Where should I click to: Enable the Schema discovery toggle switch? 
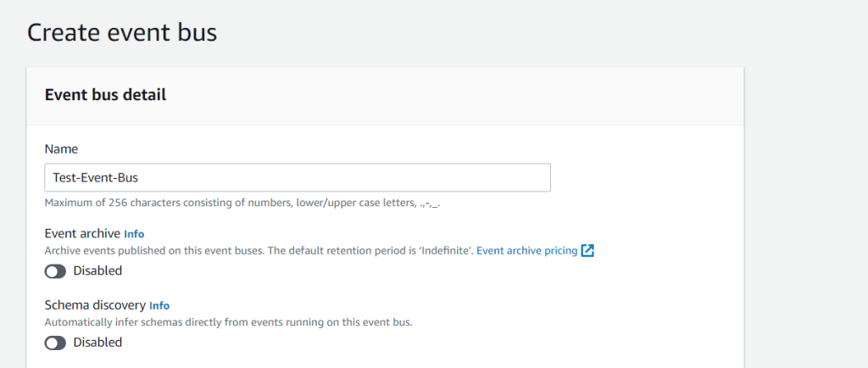[x=56, y=343]
